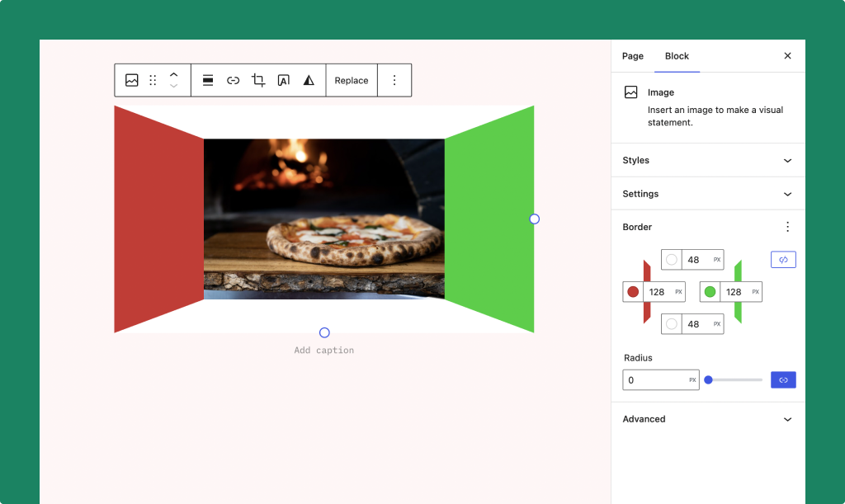Expand the Settings panel

pos(707,194)
